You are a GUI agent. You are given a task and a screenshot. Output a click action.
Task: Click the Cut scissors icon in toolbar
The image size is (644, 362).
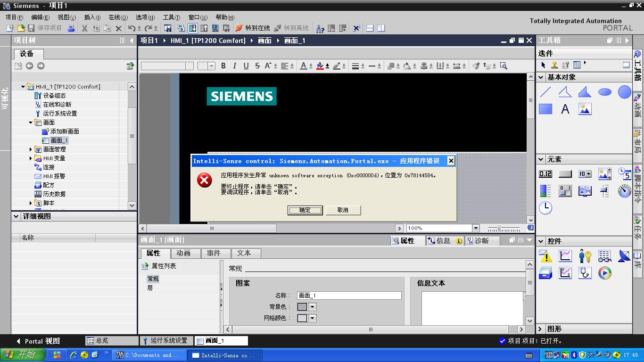click(x=84, y=28)
